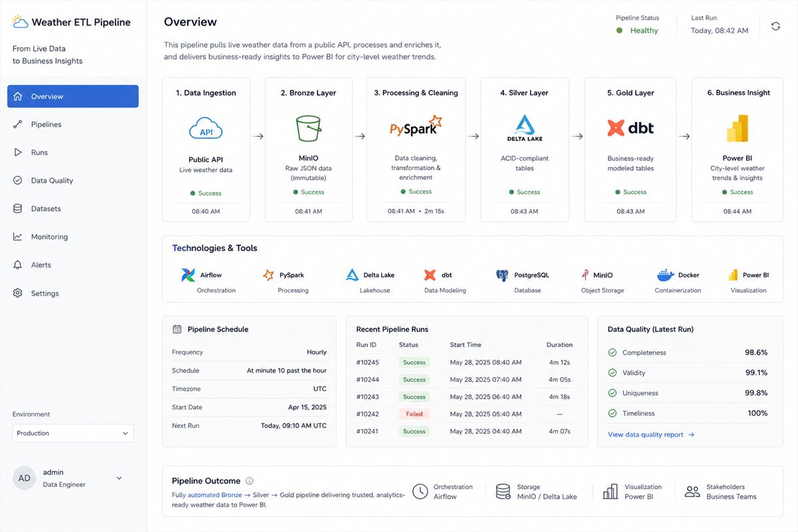Click the Delta Lake logo in Silver Layer

(525, 128)
